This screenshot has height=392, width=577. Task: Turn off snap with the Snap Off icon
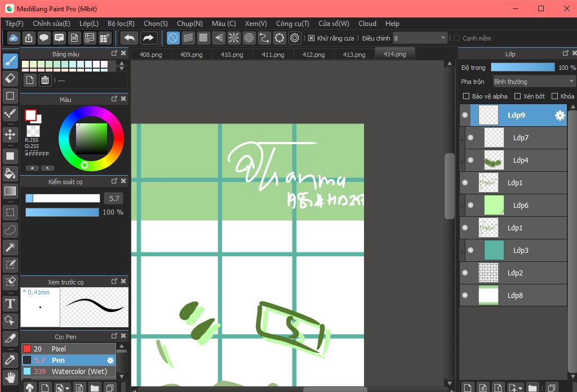click(x=173, y=38)
